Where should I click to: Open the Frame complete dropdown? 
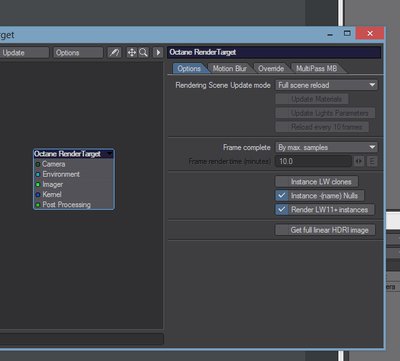click(326, 147)
